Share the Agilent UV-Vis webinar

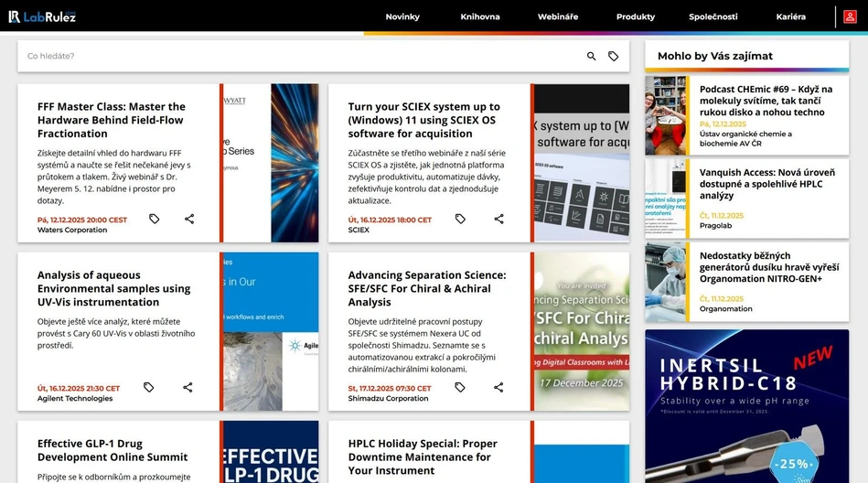click(x=188, y=388)
